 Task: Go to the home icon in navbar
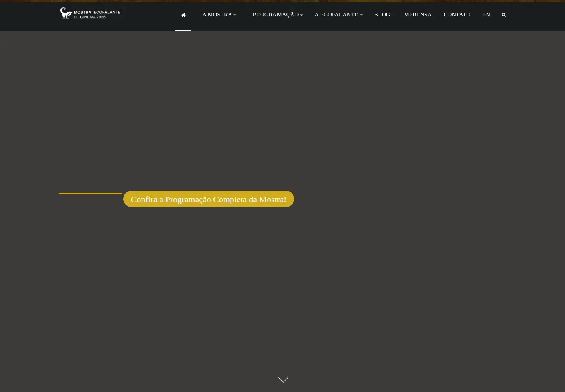(x=183, y=15)
